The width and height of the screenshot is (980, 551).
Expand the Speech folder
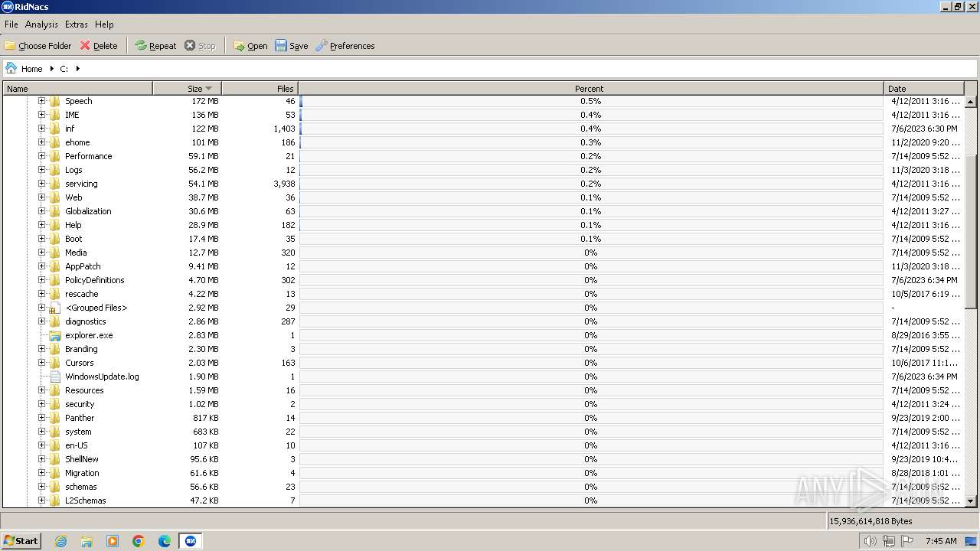pos(41,101)
